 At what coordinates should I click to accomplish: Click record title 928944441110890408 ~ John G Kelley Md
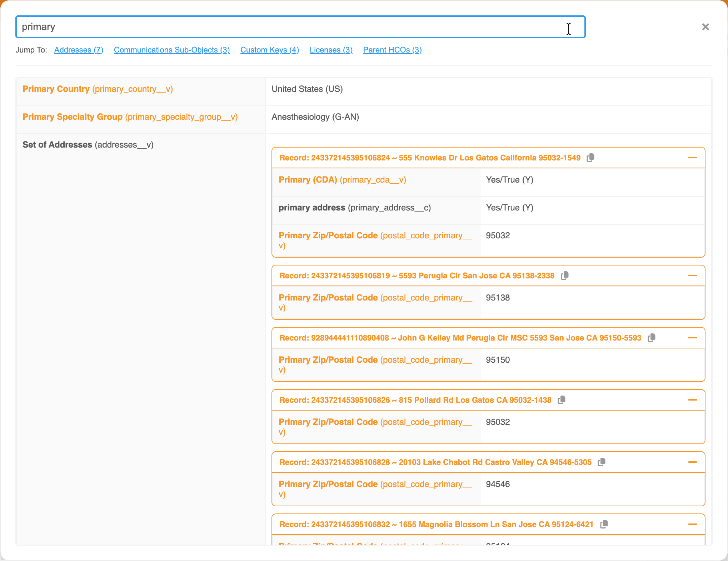tap(460, 338)
